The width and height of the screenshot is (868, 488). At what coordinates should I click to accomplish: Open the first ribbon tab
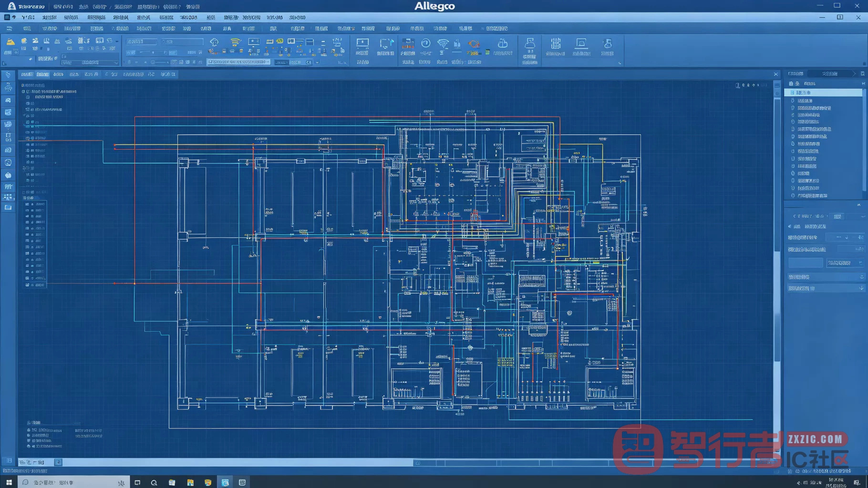click(27, 29)
